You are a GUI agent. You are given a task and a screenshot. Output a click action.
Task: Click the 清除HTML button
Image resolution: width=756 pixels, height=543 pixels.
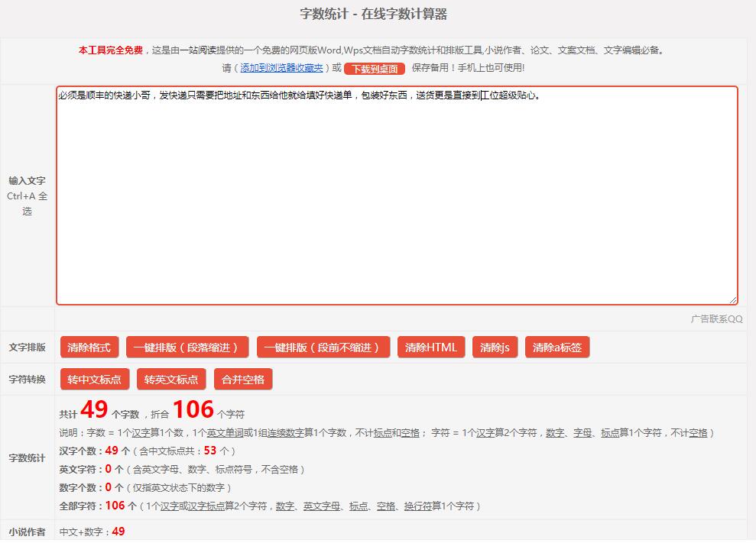431,347
